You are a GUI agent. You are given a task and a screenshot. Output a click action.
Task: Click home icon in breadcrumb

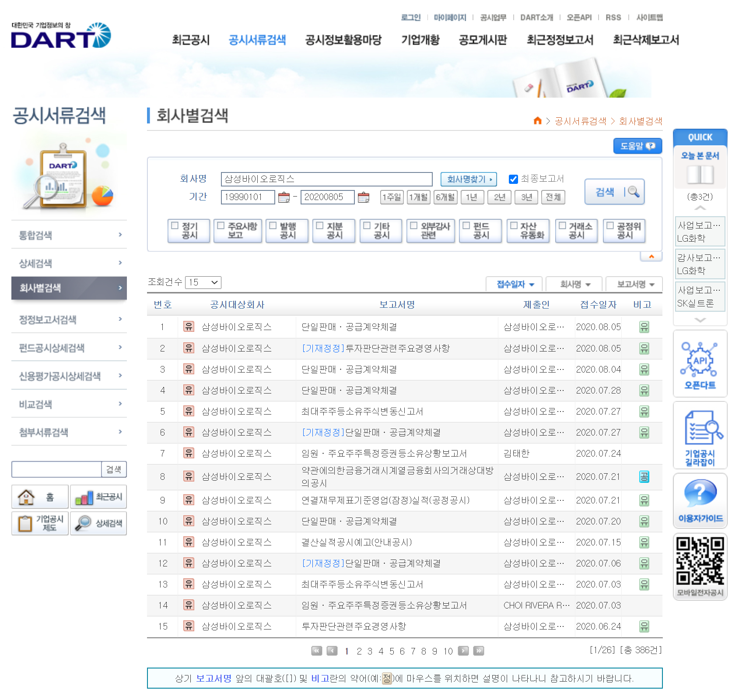pos(538,120)
